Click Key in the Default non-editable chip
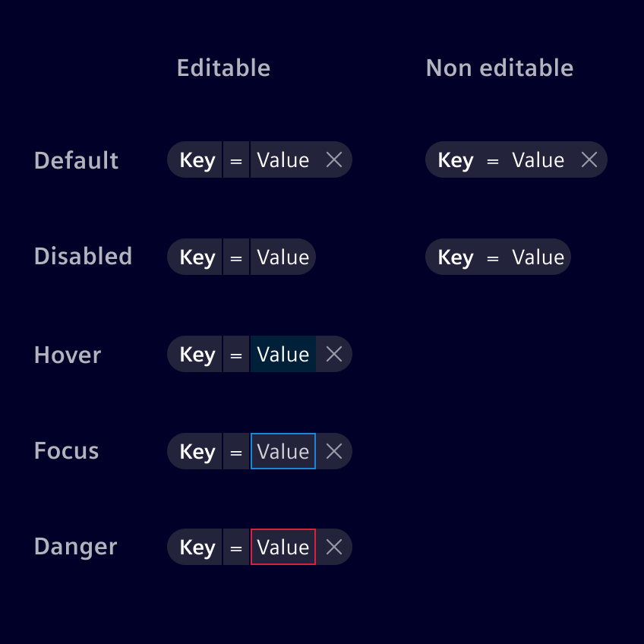This screenshot has height=644, width=644. coord(456,160)
